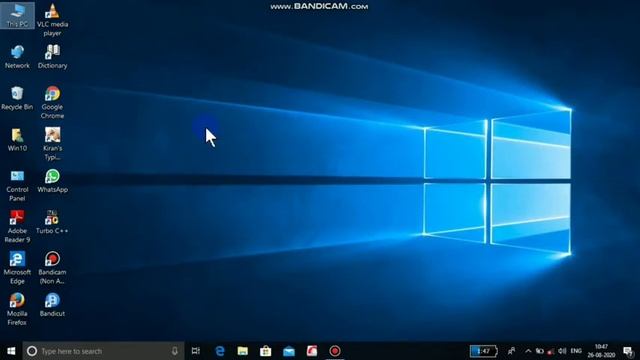Open Edge from the taskbar
Image resolution: width=640 pixels, height=360 pixels.
pyautogui.click(x=220, y=351)
